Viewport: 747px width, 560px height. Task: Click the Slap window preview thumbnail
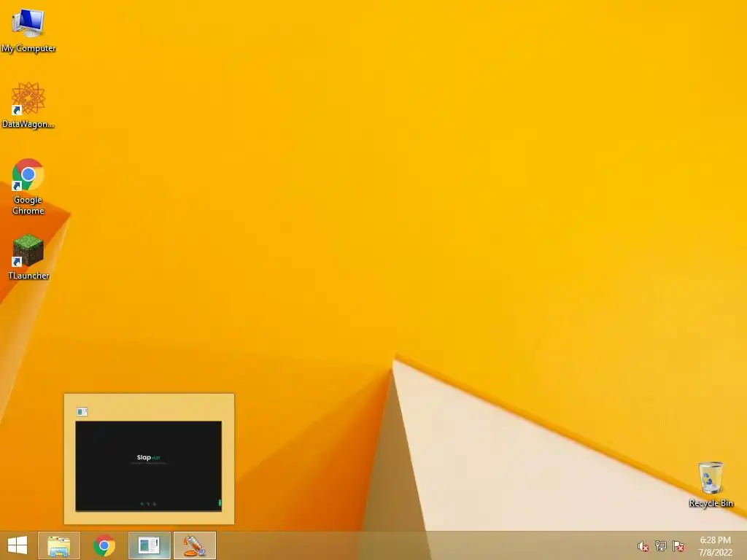(x=149, y=466)
